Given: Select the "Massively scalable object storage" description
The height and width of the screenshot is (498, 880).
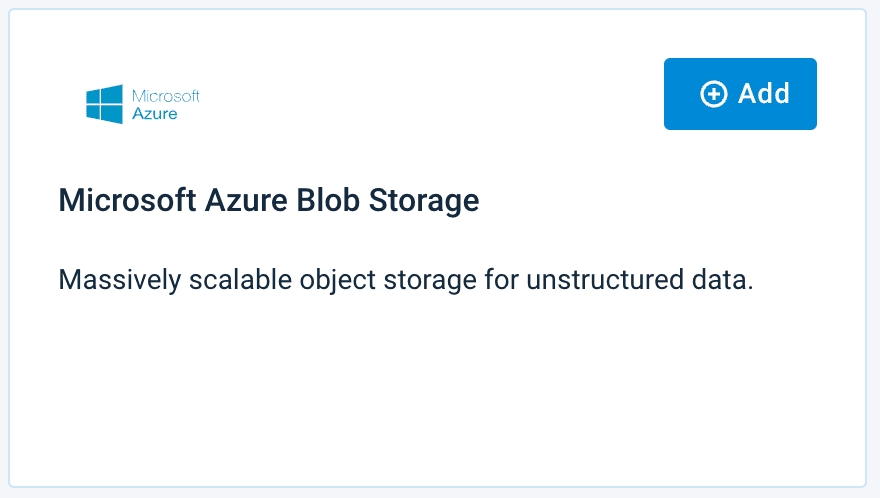Looking at the screenshot, I should [405, 279].
